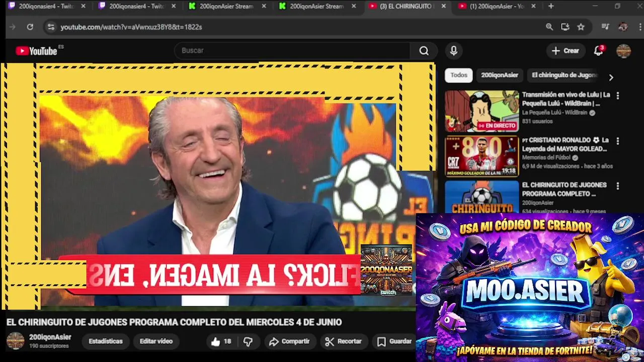Screen dimensions: 644x362
Task: Close the (1) 200iqonAsier YouTube tab
Action: pos(533,6)
